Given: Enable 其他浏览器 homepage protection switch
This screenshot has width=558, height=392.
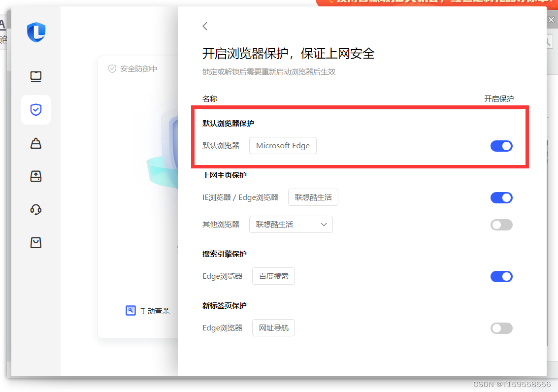Looking at the screenshot, I should point(501,225).
